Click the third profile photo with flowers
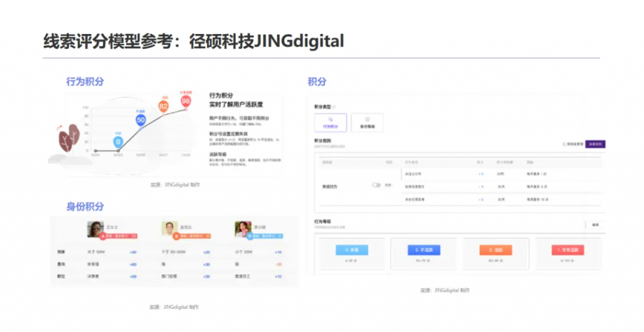Screen dimensions: 644x332 (x=243, y=229)
